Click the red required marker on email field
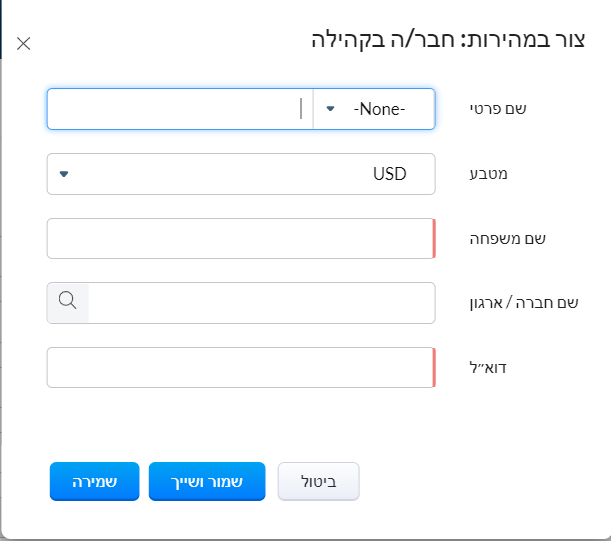611x541 pixels. coord(434,368)
